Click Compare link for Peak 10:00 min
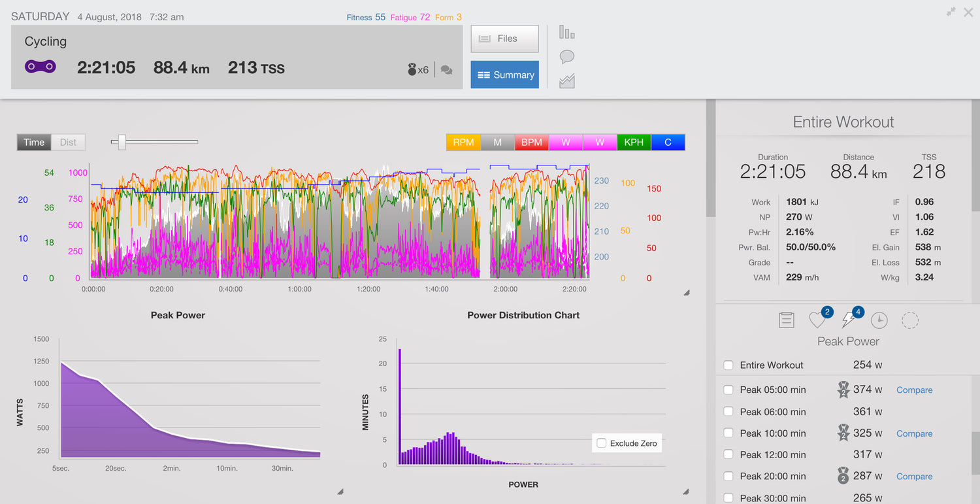Viewport: 980px width, 504px height. (x=914, y=433)
